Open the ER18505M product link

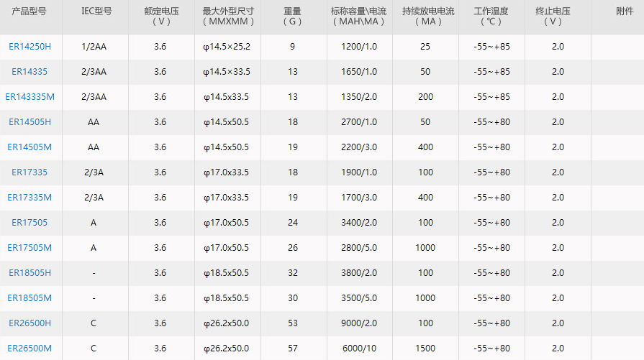(x=30, y=298)
